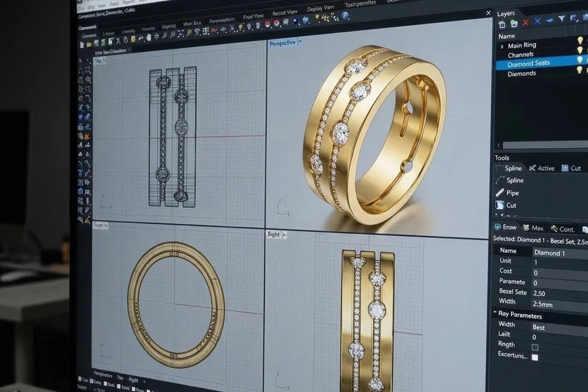The image size is (588, 392).
Task: Select the pan hand icon in toolbar
Action: [x=148, y=37]
